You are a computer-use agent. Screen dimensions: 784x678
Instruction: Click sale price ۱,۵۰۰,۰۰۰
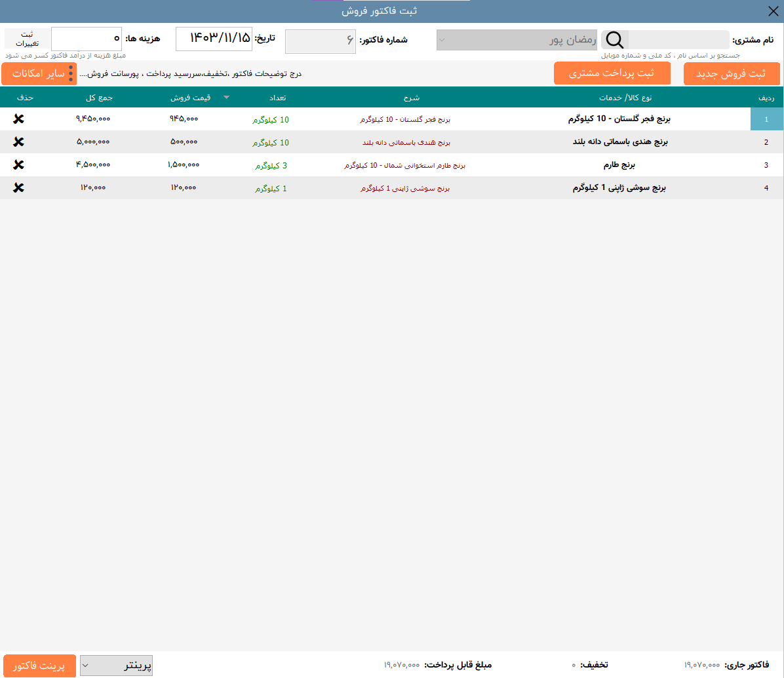pyautogui.click(x=184, y=165)
